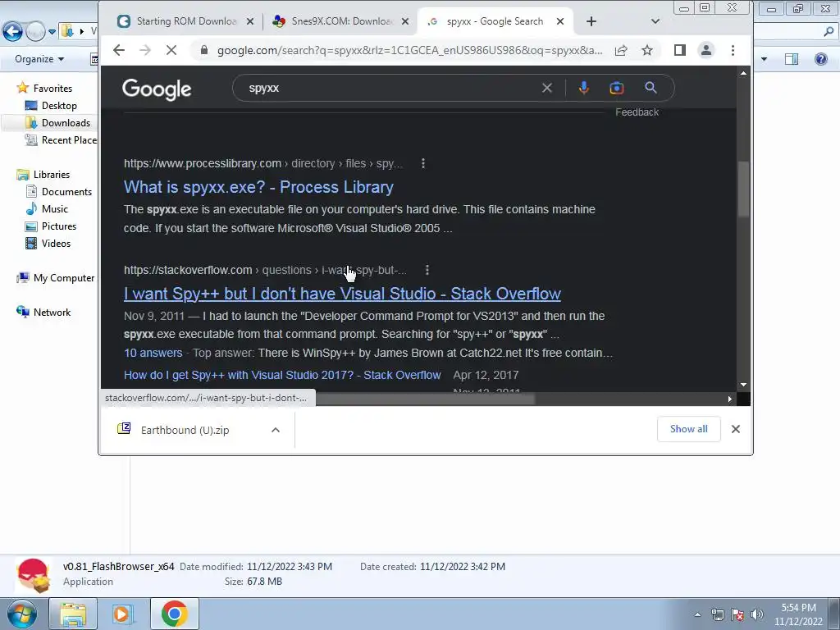
Task: Close the Snes9X.COM tab
Action: click(x=405, y=21)
